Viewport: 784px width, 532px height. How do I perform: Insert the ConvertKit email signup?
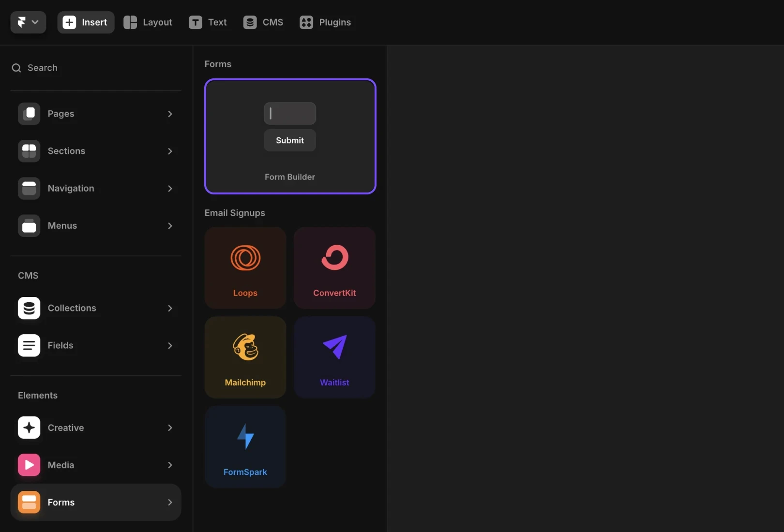click(x=334, y=268)
